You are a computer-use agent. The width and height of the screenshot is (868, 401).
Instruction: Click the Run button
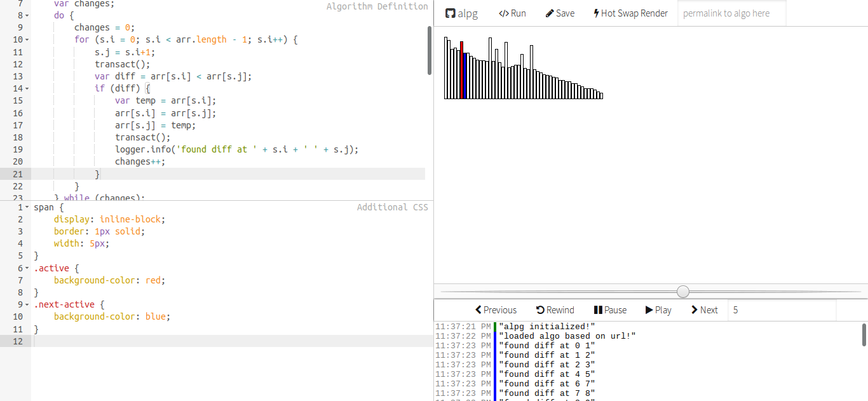(x=512, y=13)
